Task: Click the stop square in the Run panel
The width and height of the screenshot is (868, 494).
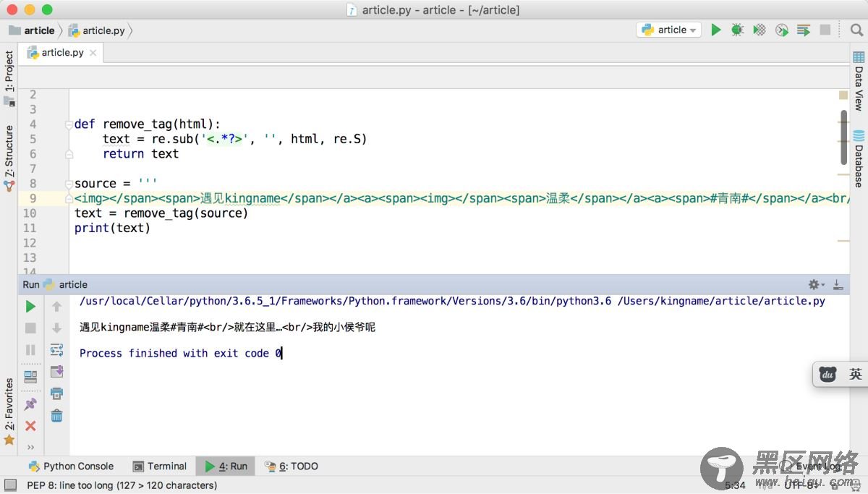Action: (30, 328)
